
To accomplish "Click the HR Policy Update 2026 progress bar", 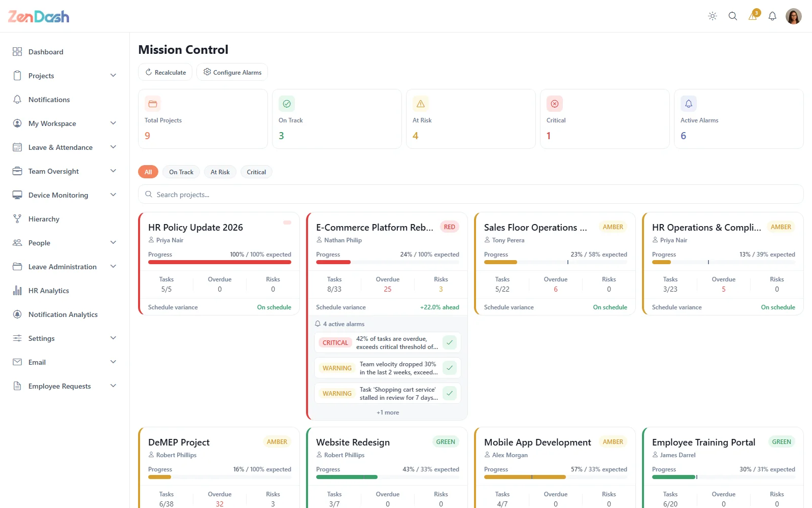I will [x=220, y=262].
